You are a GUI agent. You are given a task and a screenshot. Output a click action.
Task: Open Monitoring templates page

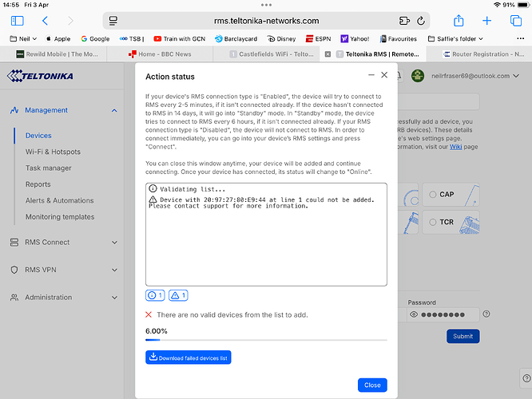click(x=60, y=216)
